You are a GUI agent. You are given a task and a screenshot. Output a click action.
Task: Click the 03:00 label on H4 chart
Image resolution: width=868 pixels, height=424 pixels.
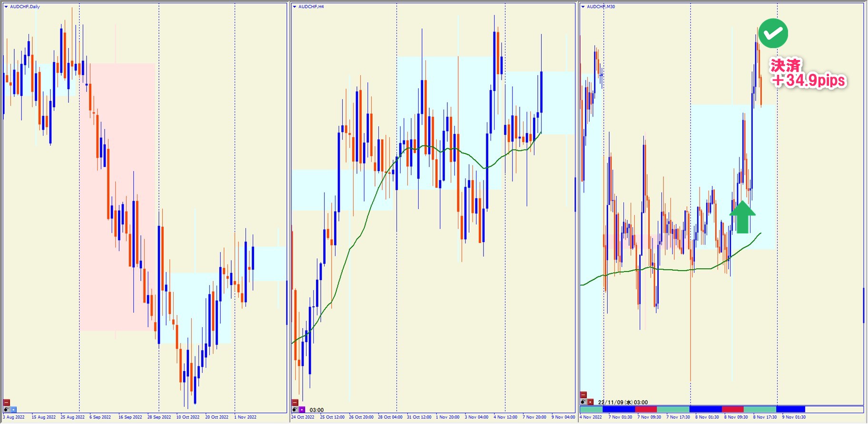point(316,410)
